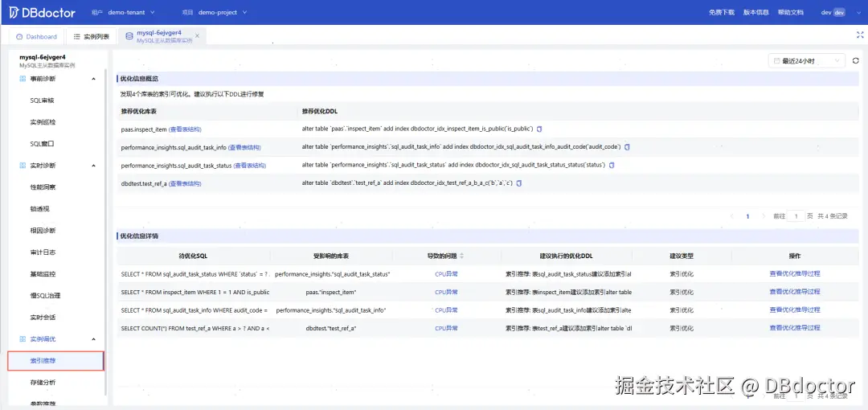868x410 pixels.
Task: Click the 免费下载 link in header
Action: pyautogui.click(x=721, y=12)
